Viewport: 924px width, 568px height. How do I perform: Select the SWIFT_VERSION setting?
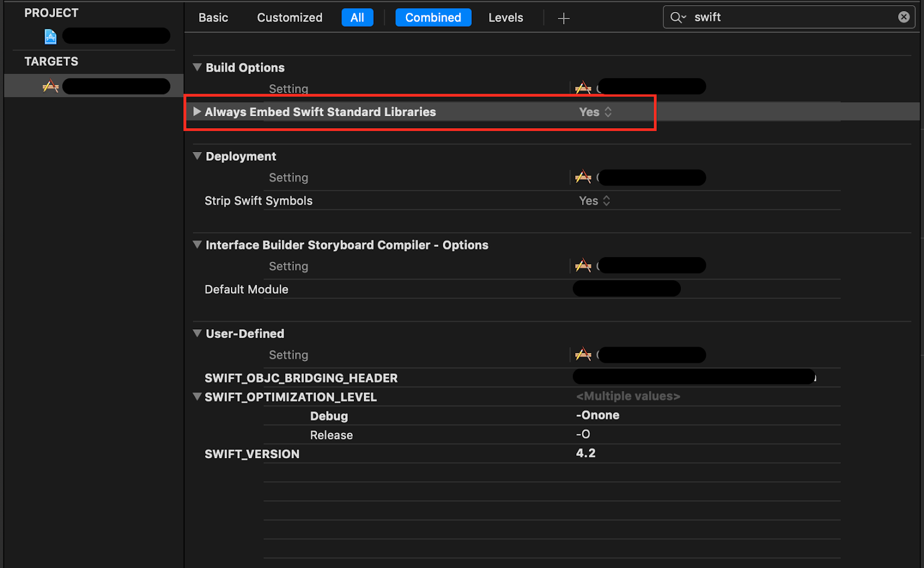tap(252, 454)
